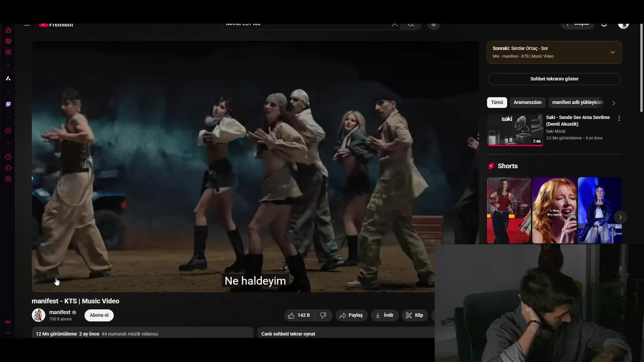644x362 pixels.
Task: Like the video with 142 B likes
Action: pos(299,315)
